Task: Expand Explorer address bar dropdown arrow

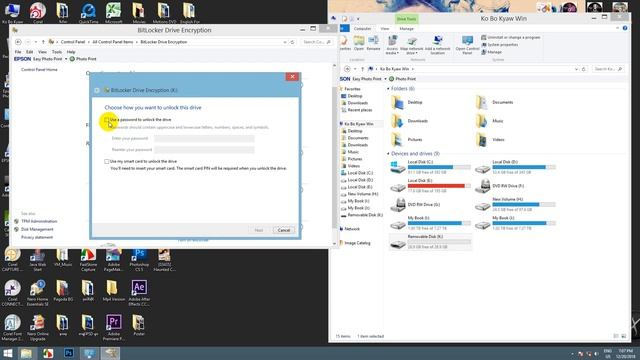Action: pos(576,69)
